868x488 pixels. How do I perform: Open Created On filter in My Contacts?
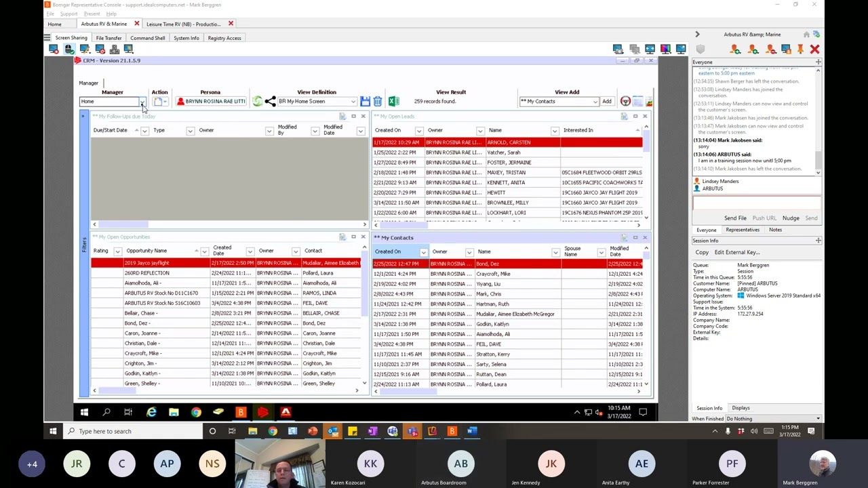(423, 252)
